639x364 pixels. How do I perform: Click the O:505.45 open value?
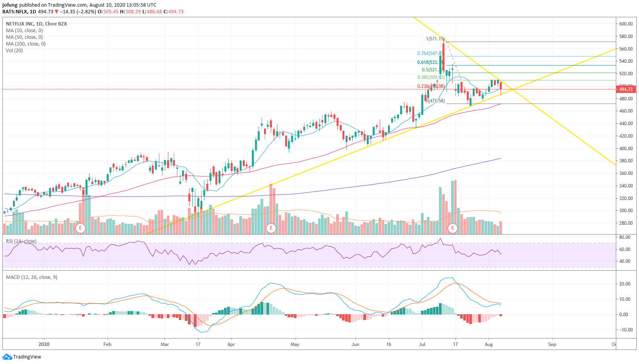pyautogui.click(x=108, y=12)
